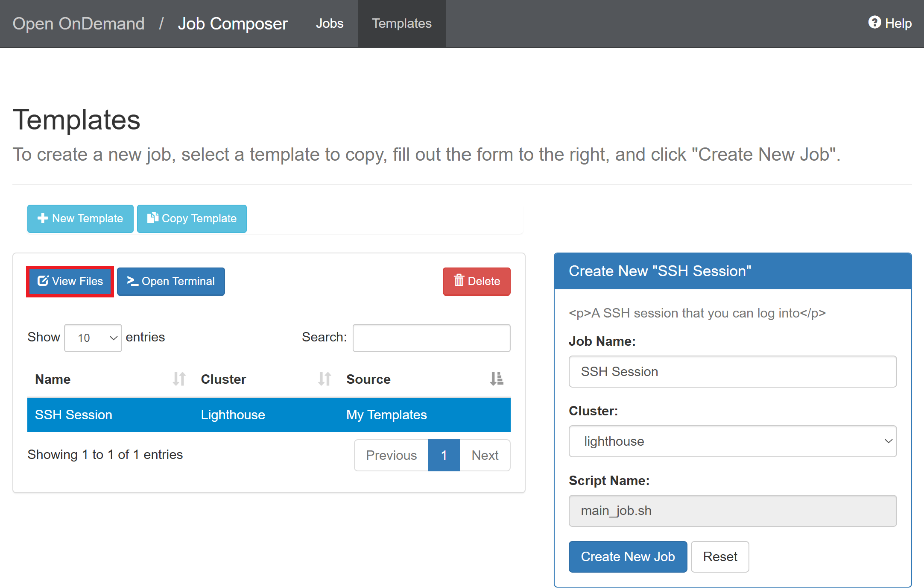This screenshot has width=924, height=588.
Task: Sort templates by the Name column arrows
Action: pyautogui.click(x=179, y=379)
